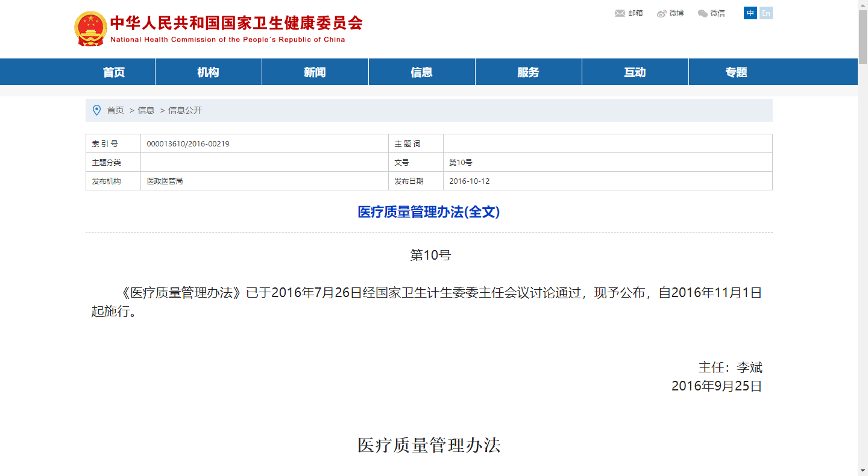Select 新闻 in the navigation bar
The width and height of the screenshot is (868, 476).
pos(315,72)
